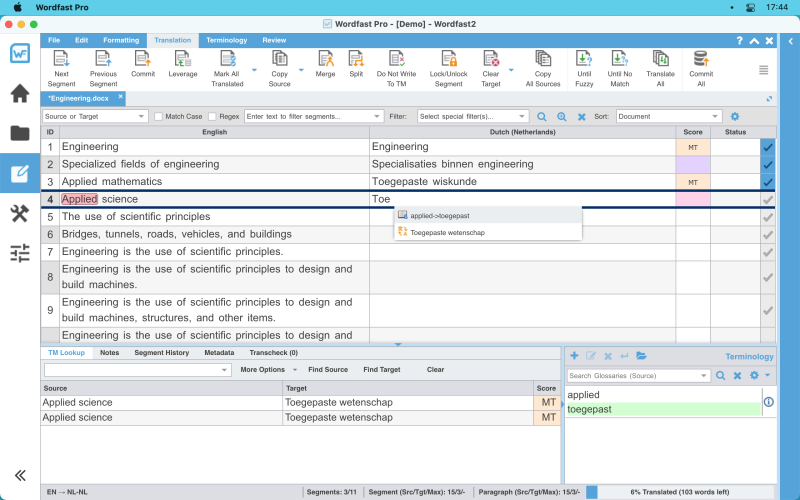
Task: Click Copy All Sources icon
Action: (x=543, y=60)
